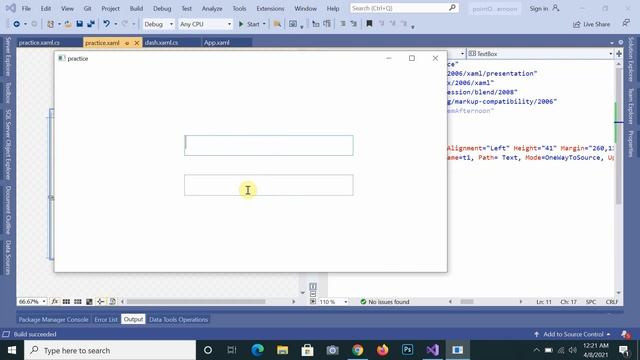
Task: Click the Find in Files toolbar icon
Action: click(x=277, y=24)
